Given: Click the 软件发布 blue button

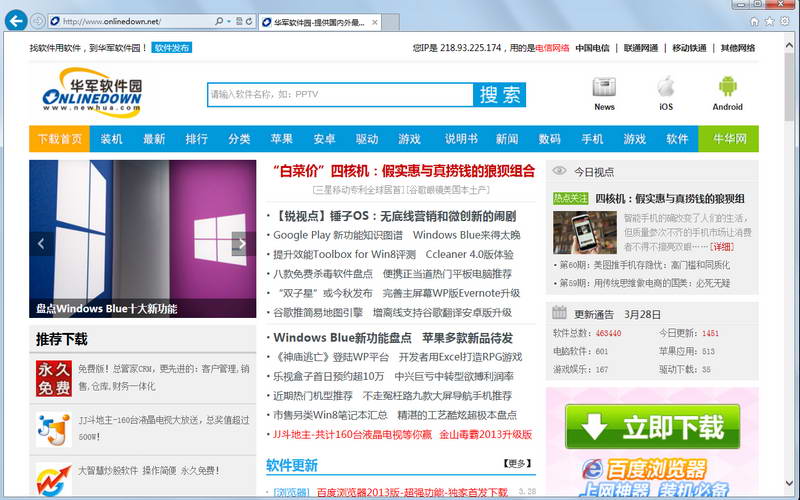Looking at the screenshot, I should [x=171, y=48].
